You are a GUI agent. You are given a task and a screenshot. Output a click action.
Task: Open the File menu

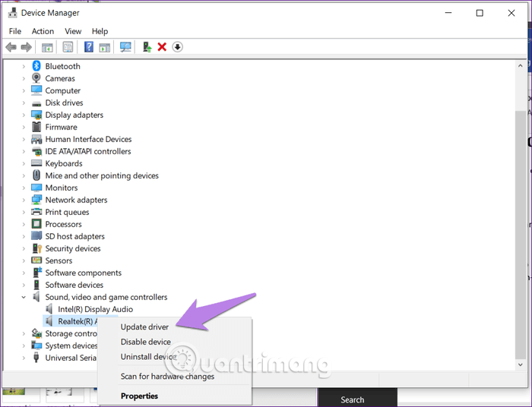tap(15, 31)
